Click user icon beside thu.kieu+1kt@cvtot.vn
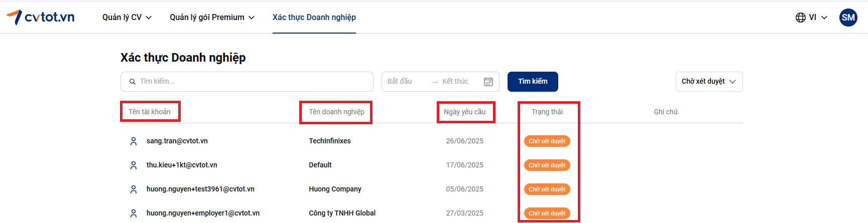The image size is (868, 223). click(134, 165)
